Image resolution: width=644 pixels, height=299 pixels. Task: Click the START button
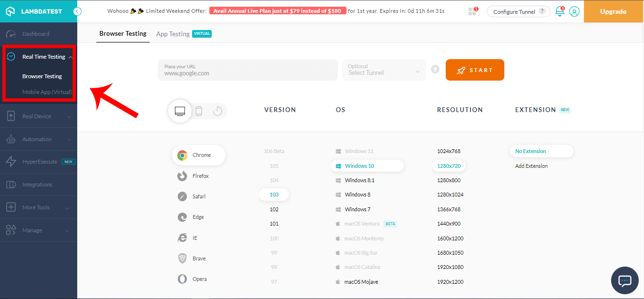coord(474,70)
